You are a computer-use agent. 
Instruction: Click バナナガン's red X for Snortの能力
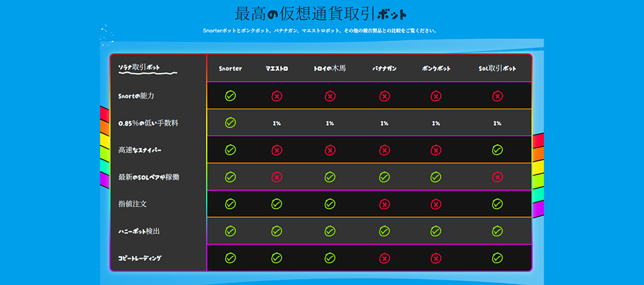point(384,97)
